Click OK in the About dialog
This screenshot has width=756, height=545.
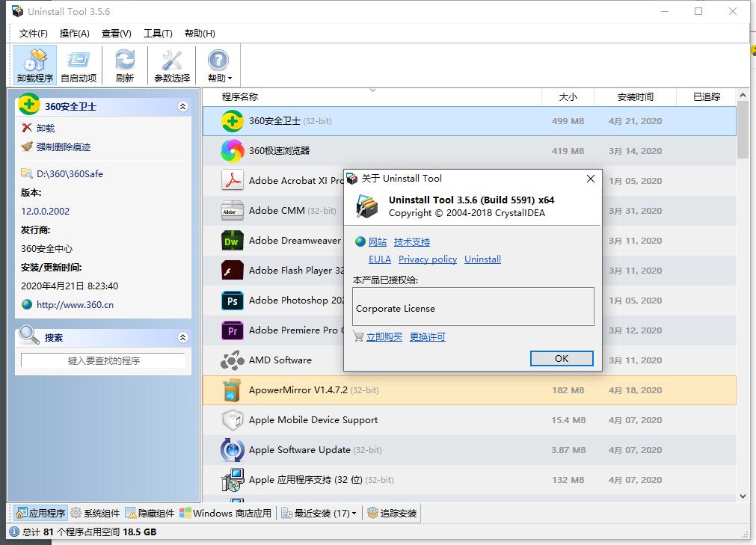point(562,359)
